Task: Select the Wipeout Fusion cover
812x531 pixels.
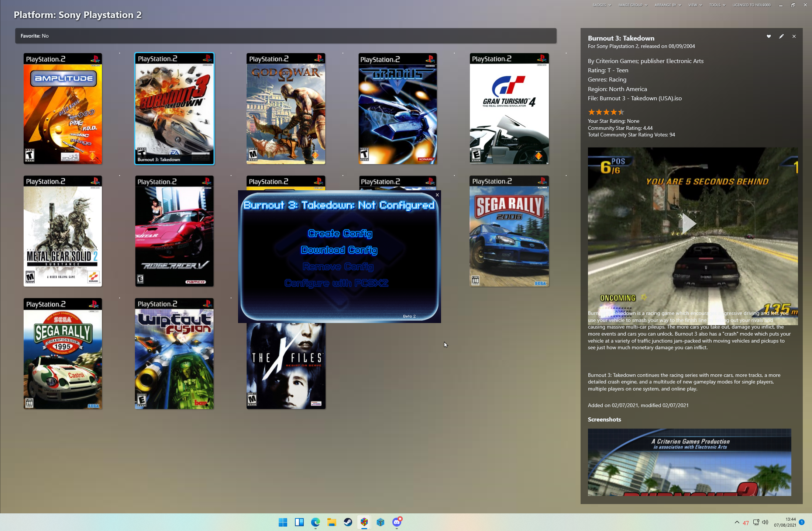Action: pyautogui.click(x=174, y=354)
